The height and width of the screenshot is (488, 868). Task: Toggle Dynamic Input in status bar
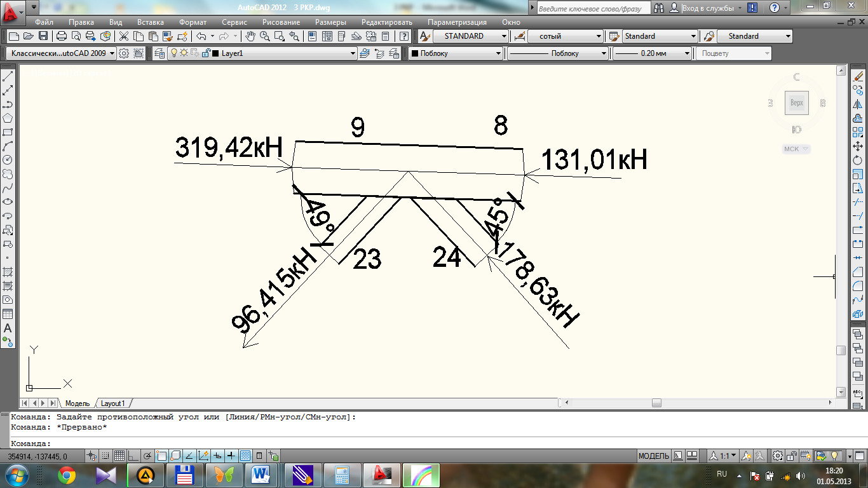click(x=217, y=456)
